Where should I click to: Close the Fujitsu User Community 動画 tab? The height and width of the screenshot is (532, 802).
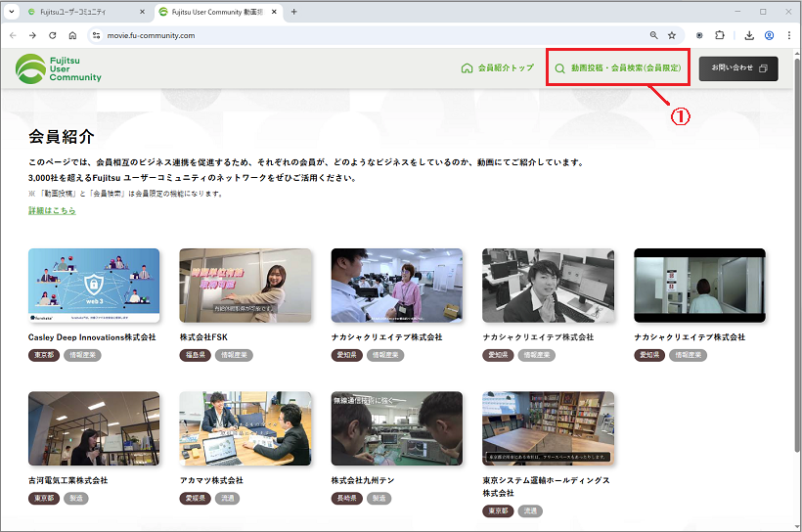point(274,12)
